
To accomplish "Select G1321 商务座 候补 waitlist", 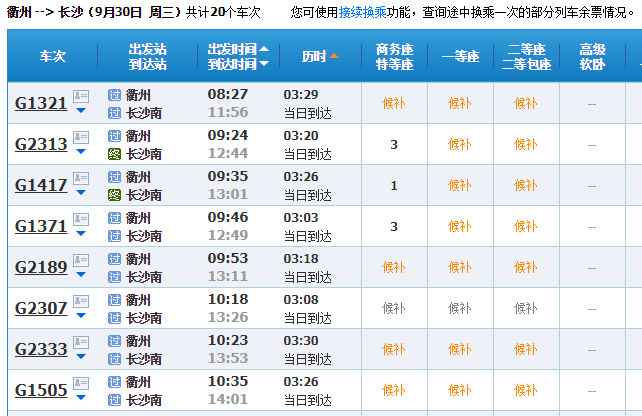I will [394, 103].
